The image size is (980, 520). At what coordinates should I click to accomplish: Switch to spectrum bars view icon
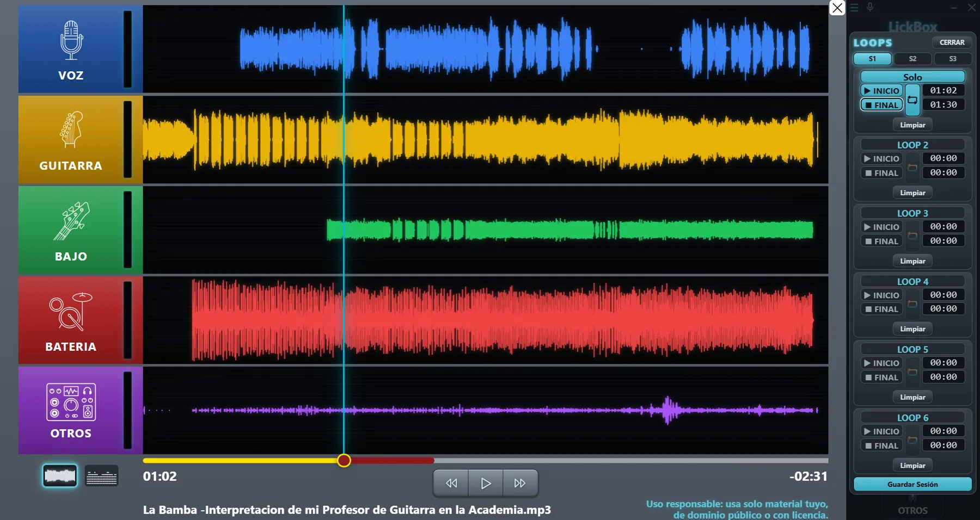101,476
